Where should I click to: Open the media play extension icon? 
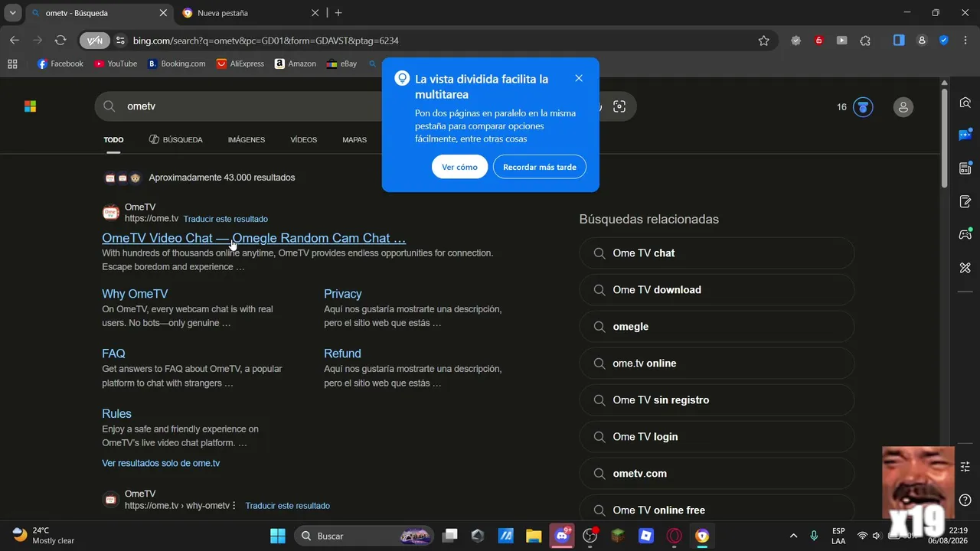point(841,41)
